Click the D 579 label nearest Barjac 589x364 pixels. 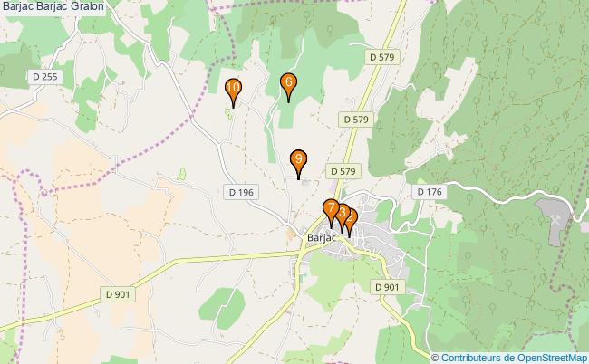click(x=343, y=171)
